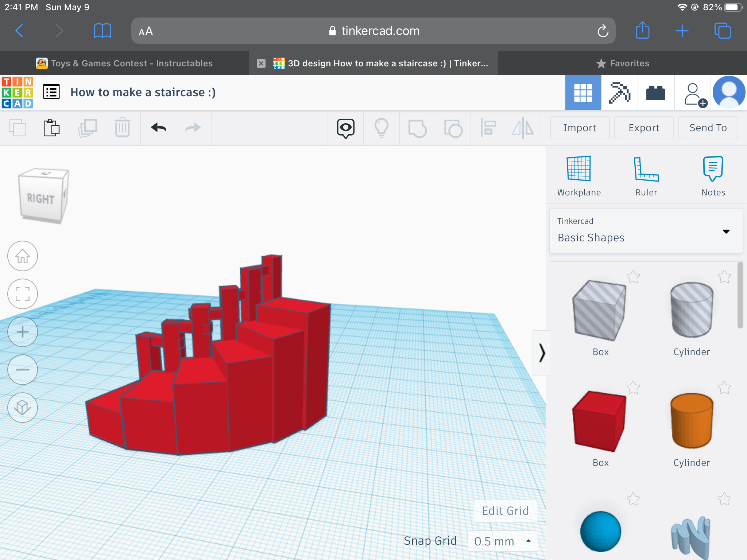Click the light bulb Hide selected icon

382,128
